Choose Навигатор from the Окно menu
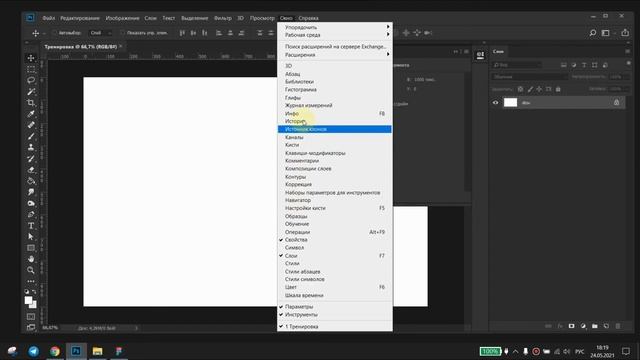This screenshot has height=360, width=640. (x=335, y=200)
